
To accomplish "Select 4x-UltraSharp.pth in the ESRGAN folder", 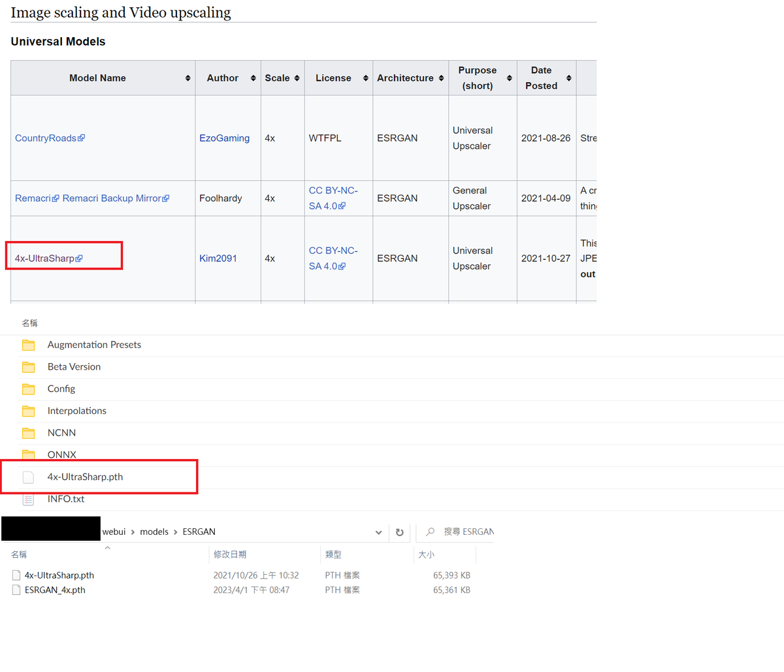I will pos(59,575).
